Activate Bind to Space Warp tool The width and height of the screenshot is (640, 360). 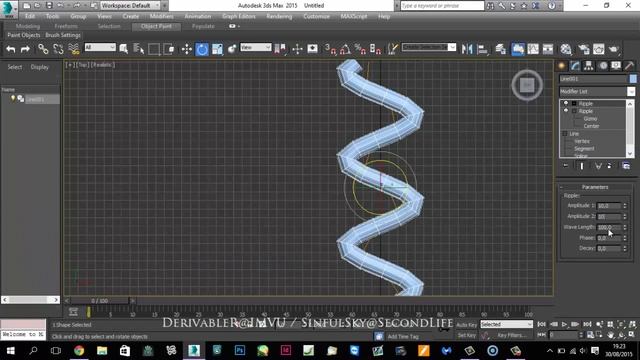pos(73,49)
